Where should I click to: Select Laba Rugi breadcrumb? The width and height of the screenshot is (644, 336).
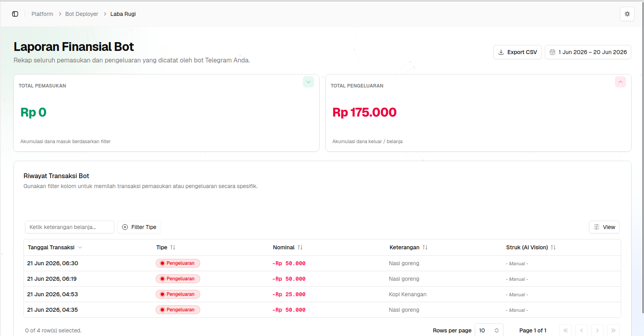123,14
